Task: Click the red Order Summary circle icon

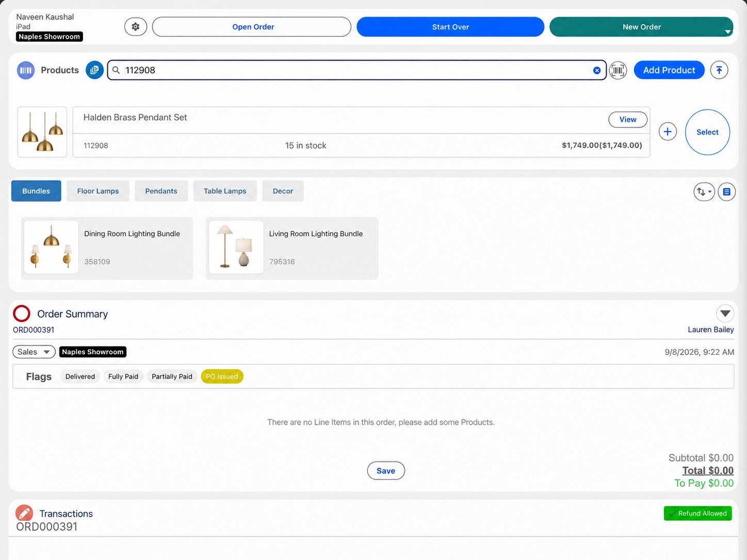Action: (22, 314)
